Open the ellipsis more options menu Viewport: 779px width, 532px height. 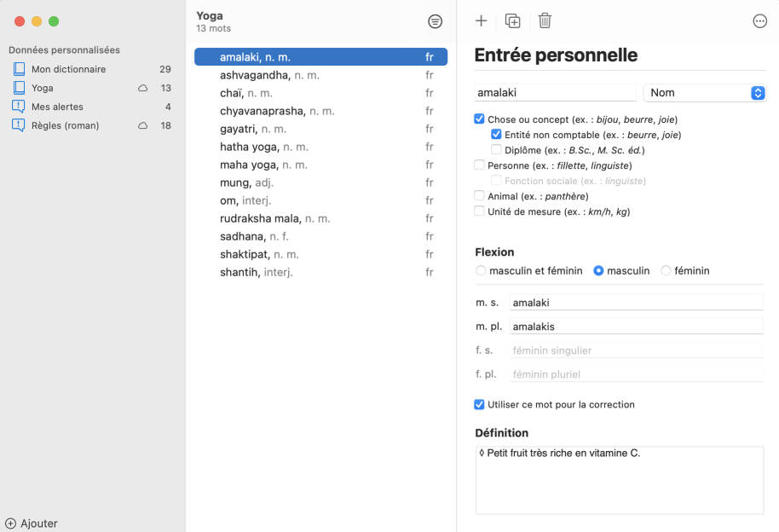pyautogui.click(x=759, y=21)
